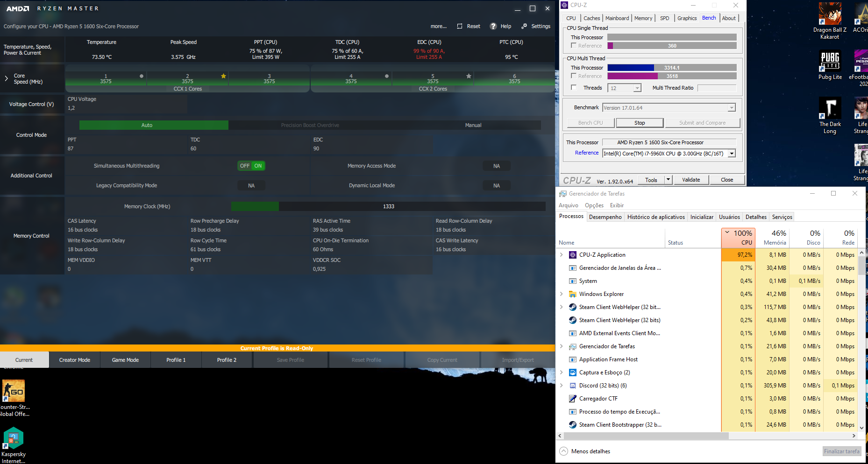Switch to CPU-Z Memory tab
The width and height of the screenshot is (868, 464).
click(643, 18)
